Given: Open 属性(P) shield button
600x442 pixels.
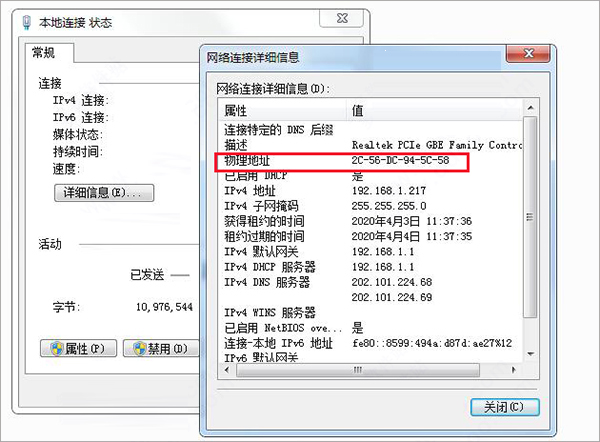Looking at the screenshot, I should click(78, 348).
